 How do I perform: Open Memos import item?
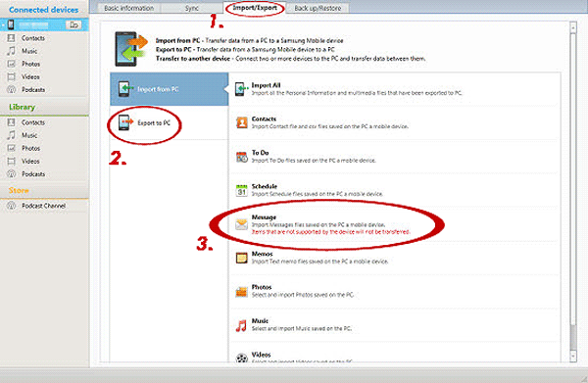pyautogui.click(x=395, y=258)
